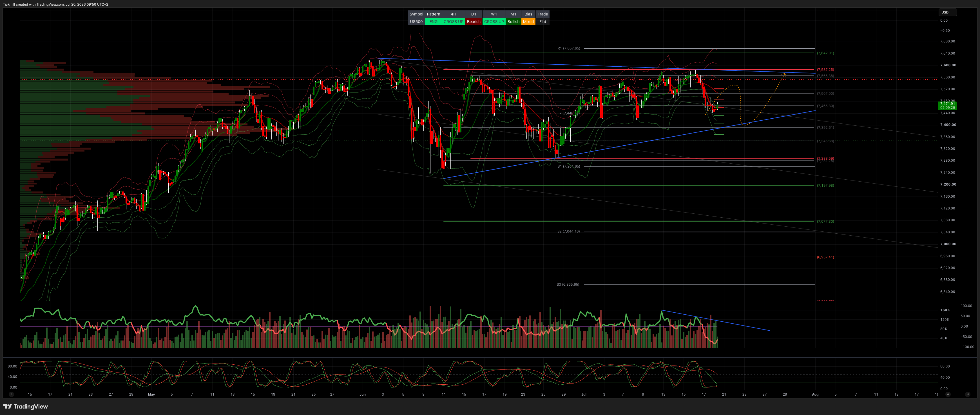
Task: Click the TradingView logo
Action: coord(26,406)
